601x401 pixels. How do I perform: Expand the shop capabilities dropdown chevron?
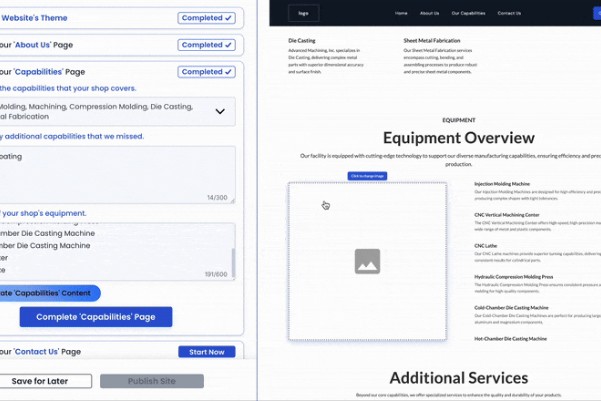point(220,112)
